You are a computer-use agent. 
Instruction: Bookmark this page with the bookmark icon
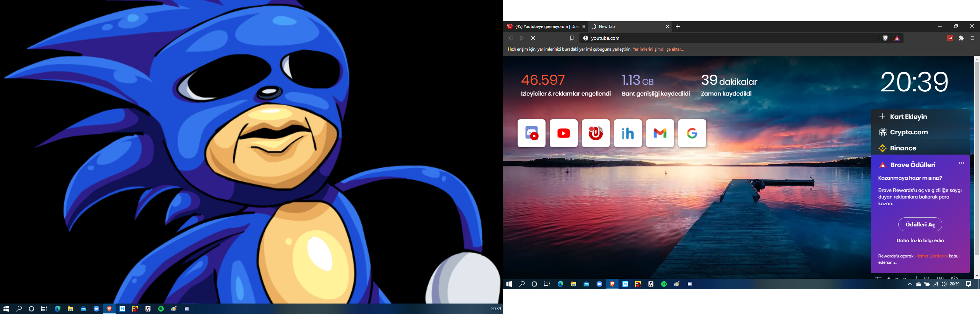pos(571,38)
